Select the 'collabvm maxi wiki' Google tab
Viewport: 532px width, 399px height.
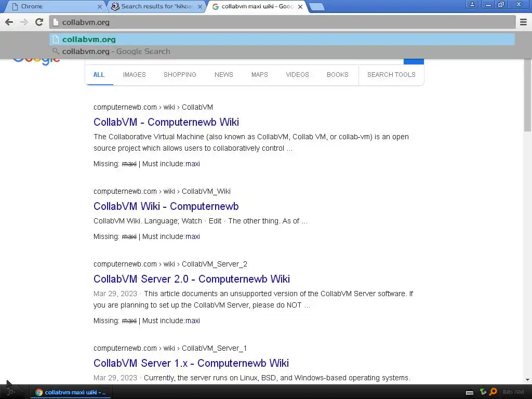pyautogui.click(x=257, y=6)
